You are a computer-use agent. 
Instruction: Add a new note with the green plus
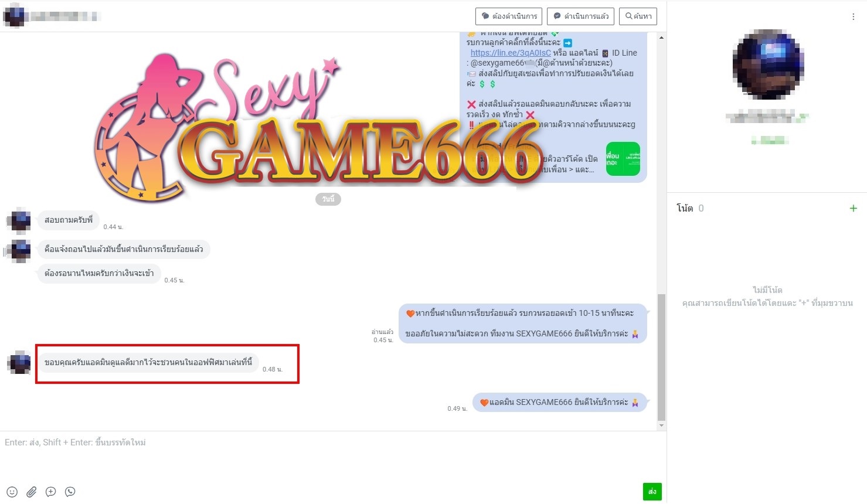(853, 208)
